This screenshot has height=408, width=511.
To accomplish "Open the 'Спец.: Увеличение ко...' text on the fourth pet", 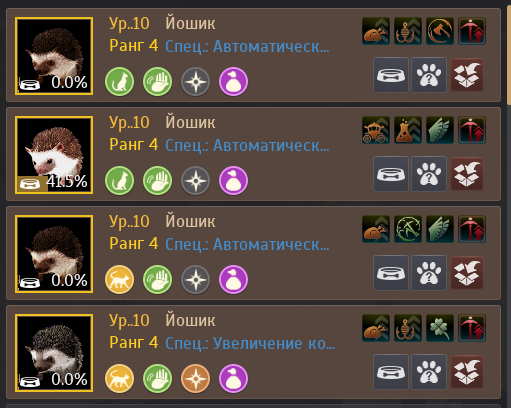I will [x=250, y=343].
